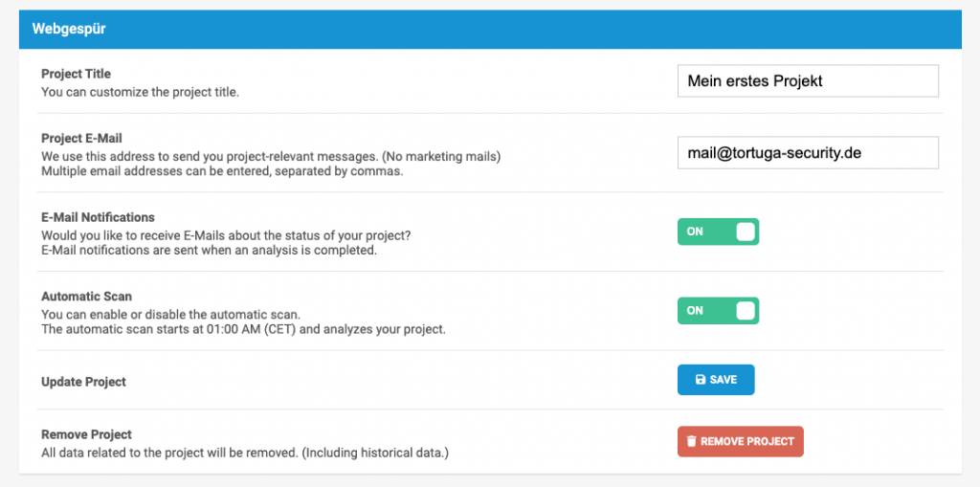Viewport: 980px width, 487px height.
Task: Disable the E-Mail Notifications toggle
Action: [718, 232]
